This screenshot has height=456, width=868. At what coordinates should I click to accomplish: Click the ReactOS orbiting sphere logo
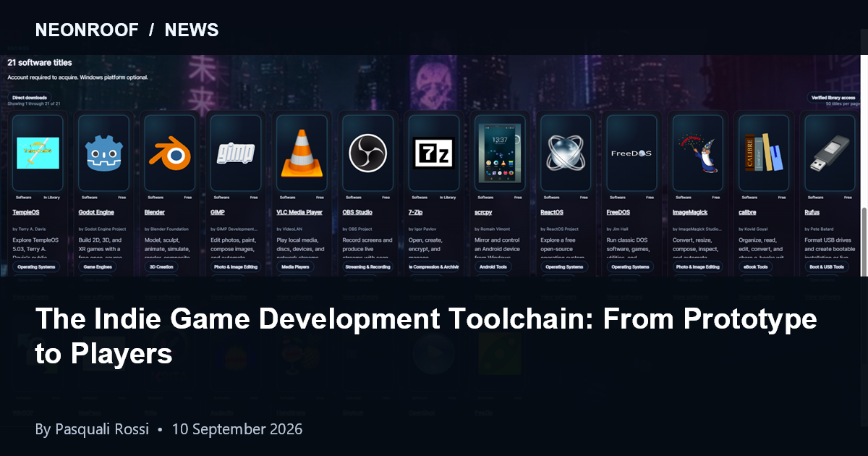pyautogui.click(x=566, y=153)
